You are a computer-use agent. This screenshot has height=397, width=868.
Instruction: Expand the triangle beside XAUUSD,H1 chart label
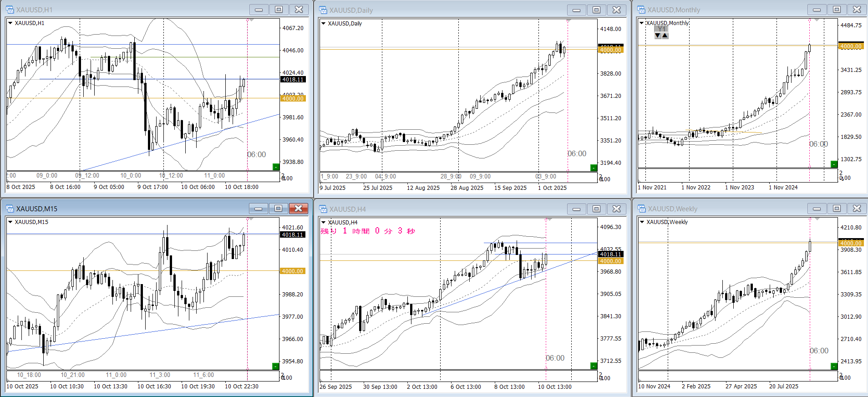[x=10, y=23]
